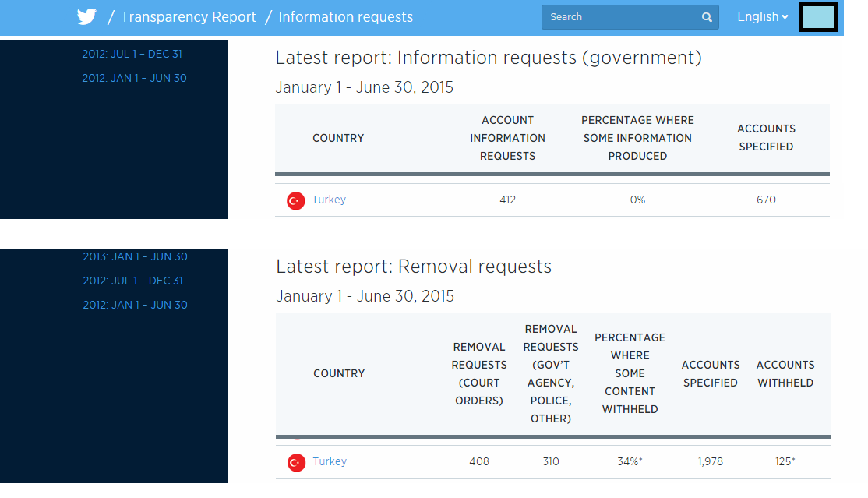Click the 310 agency requests value
Screen dimensions: 868x498
(551, 461)
